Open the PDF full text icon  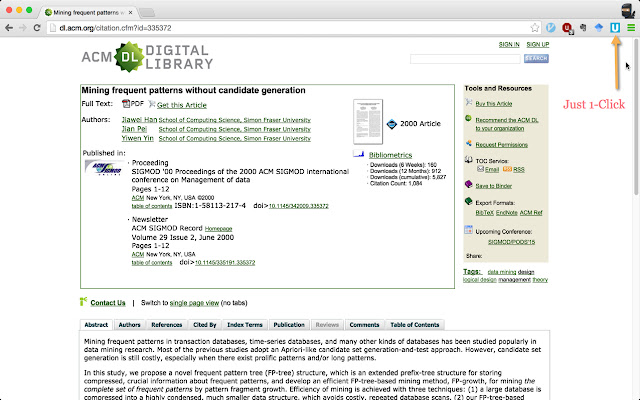pyautogui.click(x=126, y=104)
